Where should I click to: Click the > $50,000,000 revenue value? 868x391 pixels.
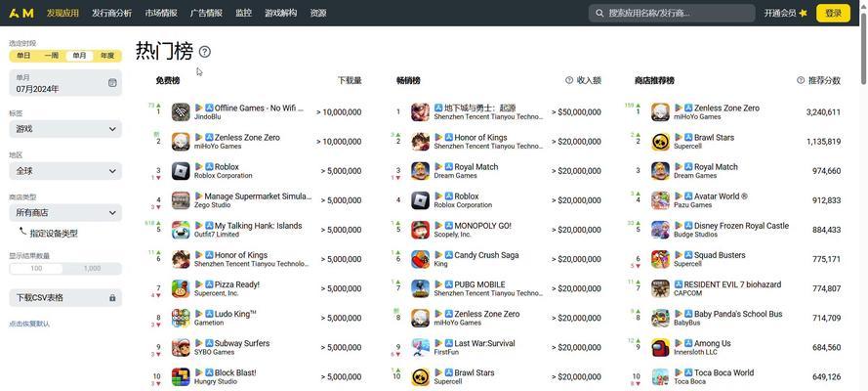[x=576, y=111]
